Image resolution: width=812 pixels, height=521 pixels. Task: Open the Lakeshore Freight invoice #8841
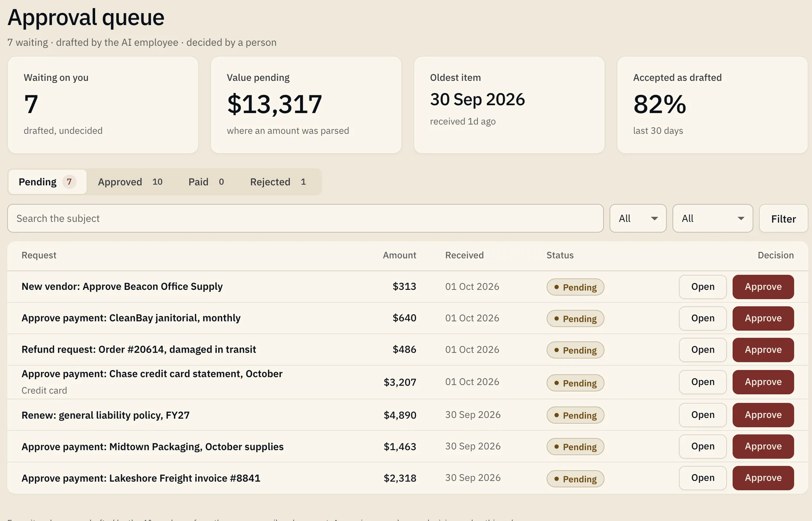point(702,478)
